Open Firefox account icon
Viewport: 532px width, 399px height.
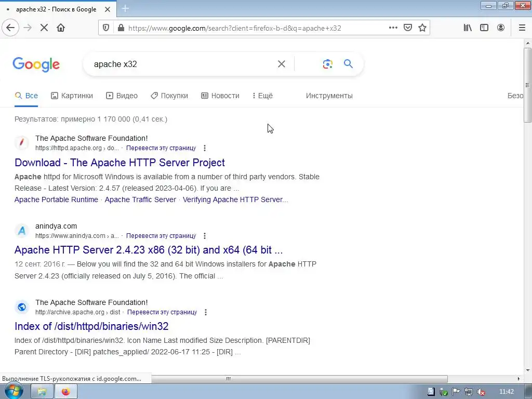tap(501, 28)
